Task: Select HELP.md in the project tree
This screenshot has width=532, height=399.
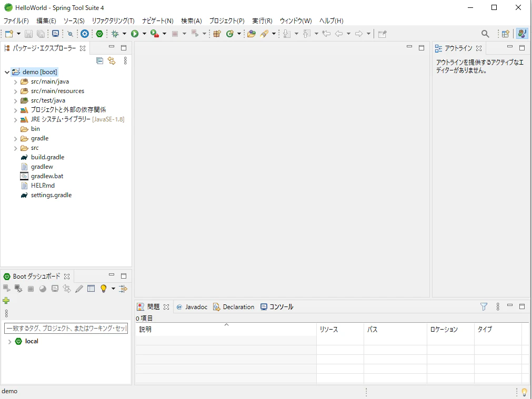Action: (43, 186)
